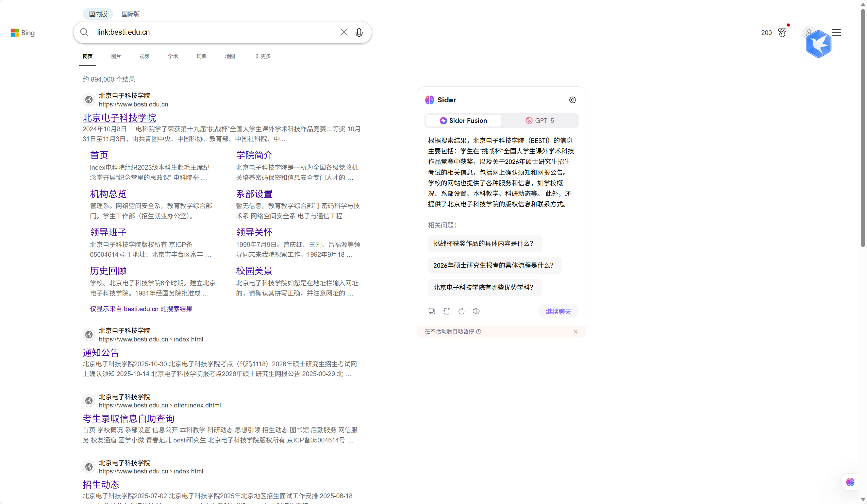867x504 pixels.
Task: Select the GPT-5 model toggle in Sider
Action: (539, 120)
